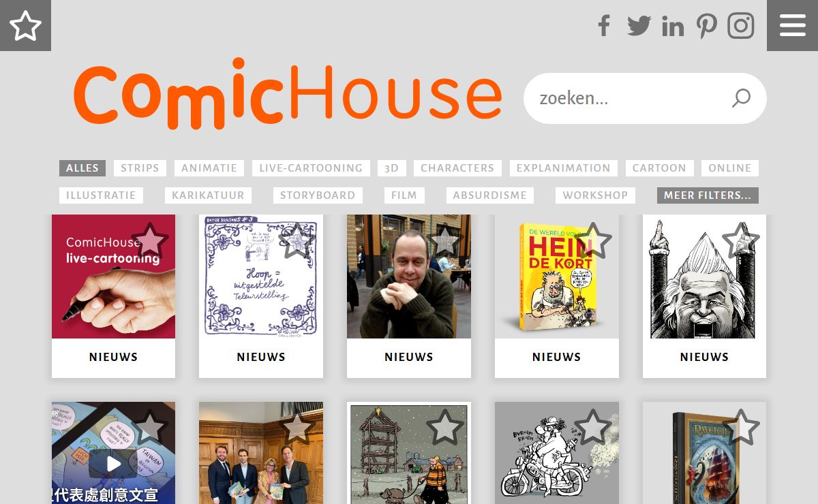Viewport: 818px width, 504px height.
Task: Expand MEER FILTERS... options
Action: click(x=708, y=195)
